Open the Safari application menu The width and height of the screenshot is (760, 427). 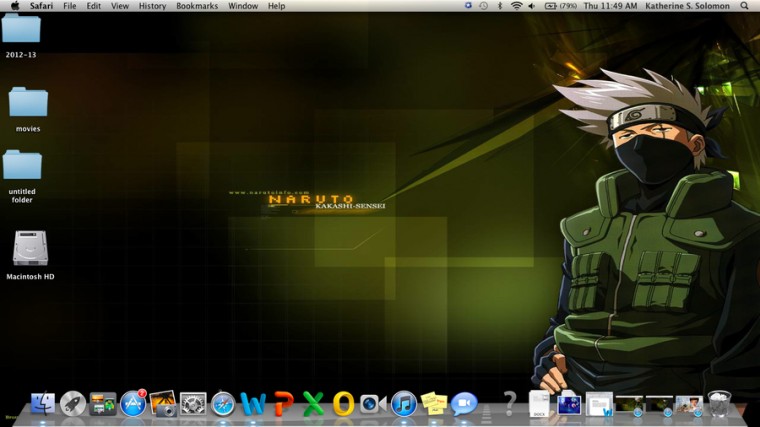tap(41, 6)
